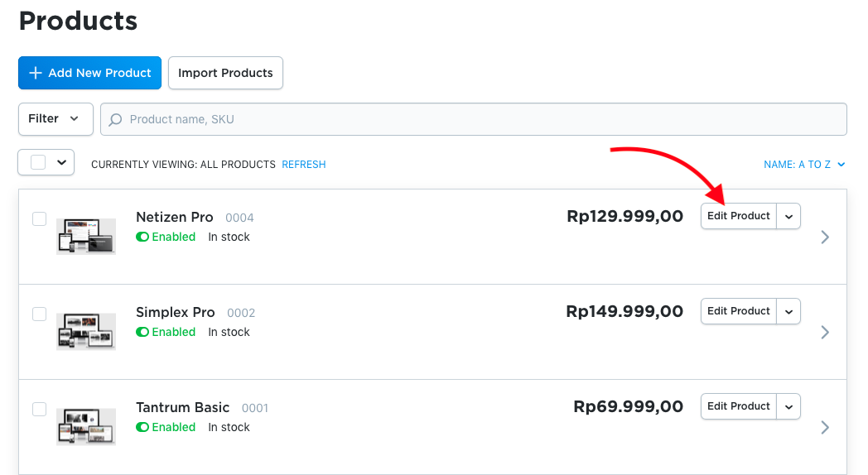Check the Netizen Pro row checkbox
Image resolution: width=868 pixels, height=475 pixels.
(39, 219)
